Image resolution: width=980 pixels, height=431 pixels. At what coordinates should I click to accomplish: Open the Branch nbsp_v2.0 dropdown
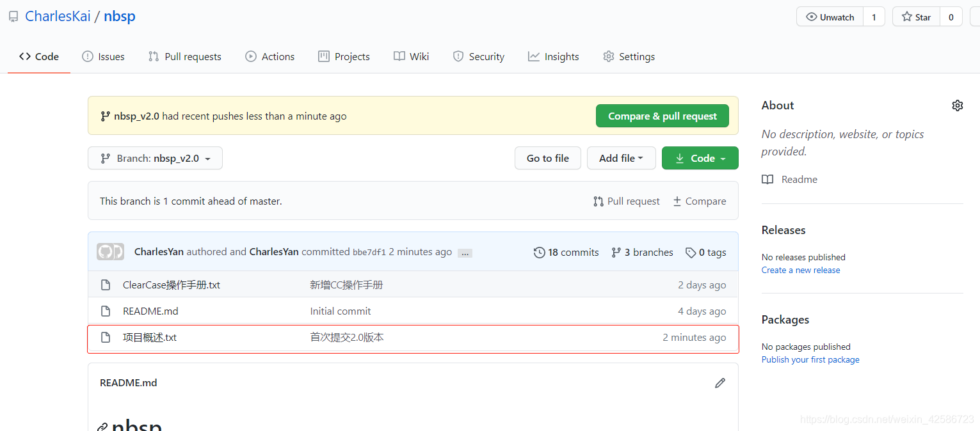(x=155, y=158)
